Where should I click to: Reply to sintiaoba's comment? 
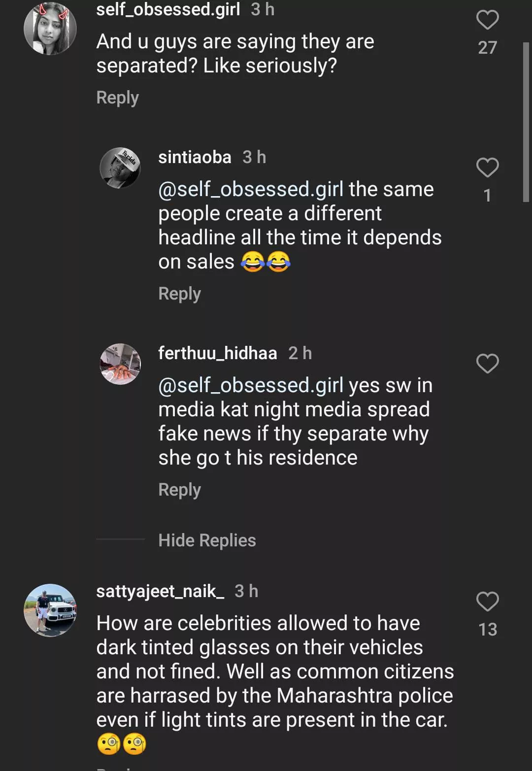(179, 294)
